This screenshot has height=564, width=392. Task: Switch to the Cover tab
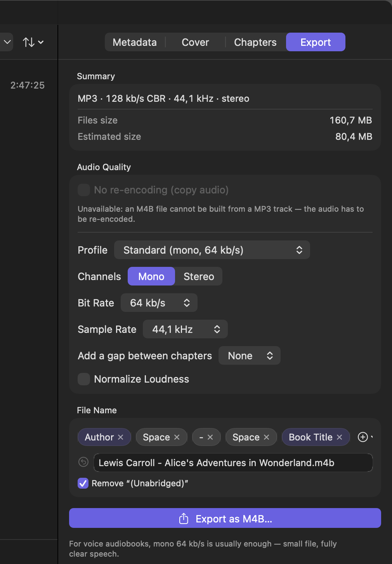coord(195,42)
